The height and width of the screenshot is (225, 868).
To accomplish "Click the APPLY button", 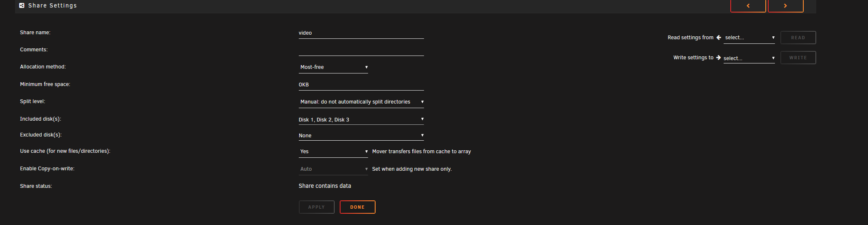I will pos(317,207).
